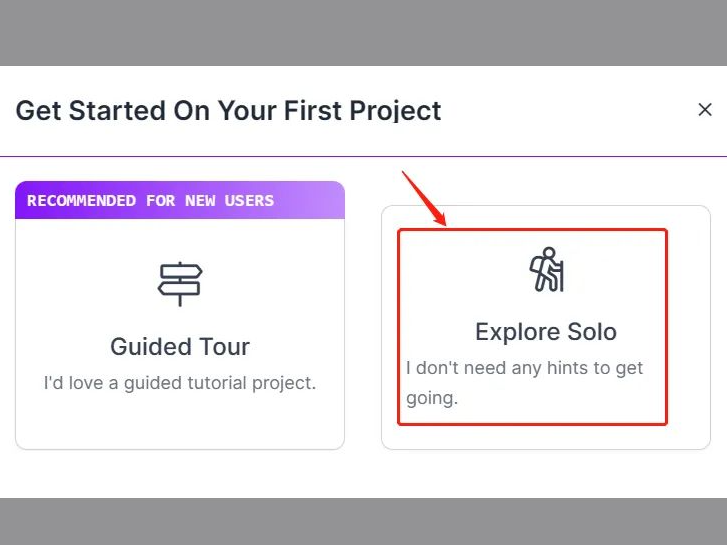This screenshot has width=727, height=545.
Task: Choose the Explore Solo heading
Action: click(546, 332)
